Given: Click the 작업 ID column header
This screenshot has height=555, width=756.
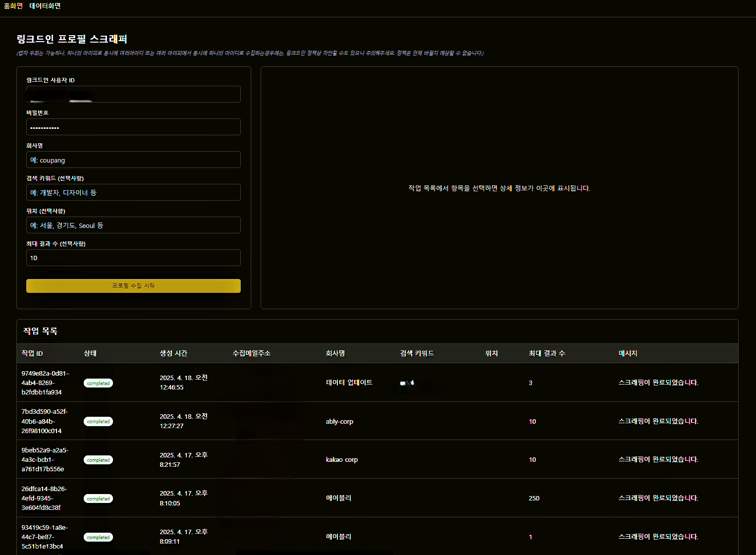Looking at the screenshot, I should [x=32, y=353].
